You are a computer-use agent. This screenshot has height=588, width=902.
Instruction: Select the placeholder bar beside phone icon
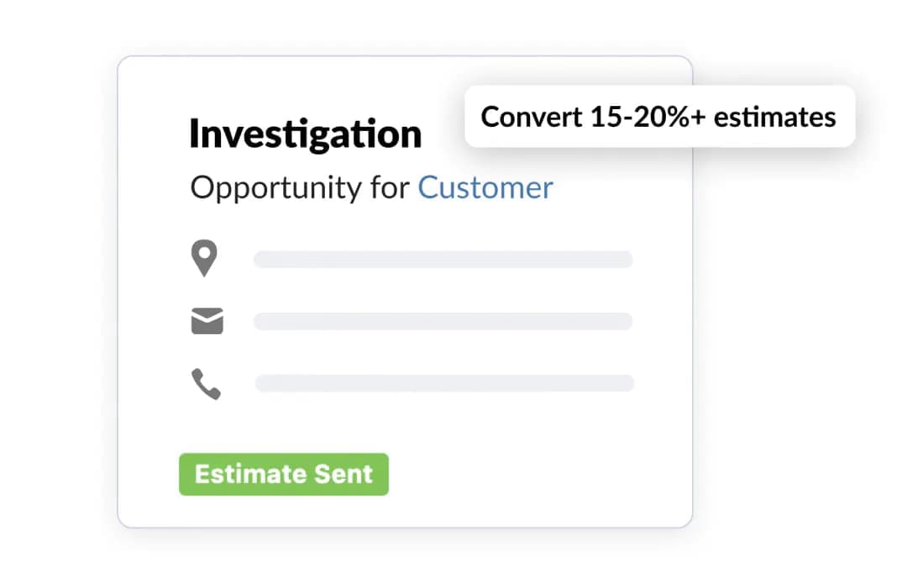point(444,383)
